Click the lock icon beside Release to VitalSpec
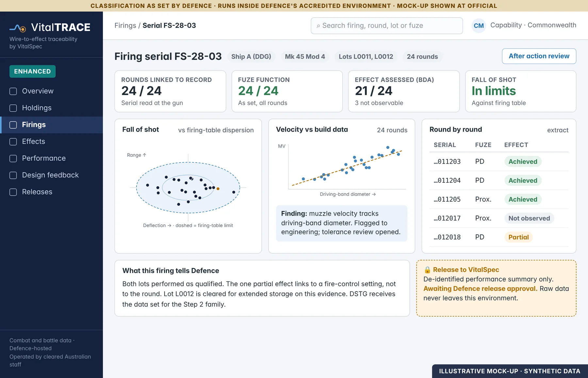 427,270
